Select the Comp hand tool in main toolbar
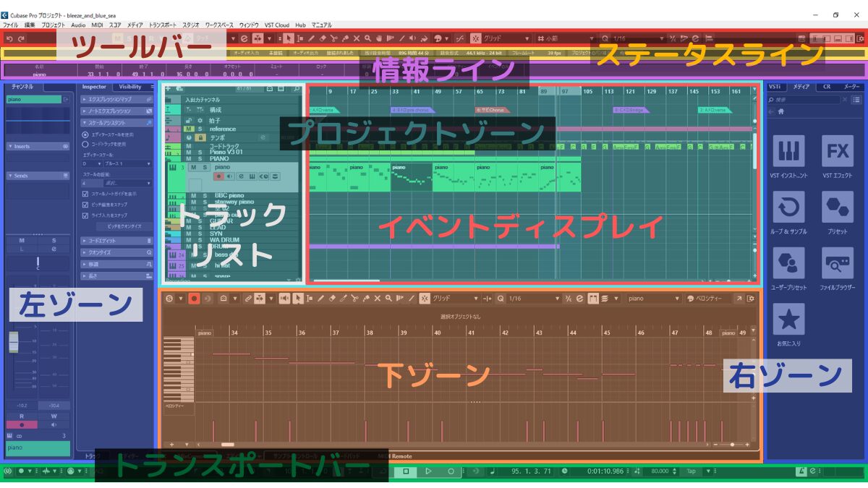Viewport: 868px width, 488px height. (379, 38)
